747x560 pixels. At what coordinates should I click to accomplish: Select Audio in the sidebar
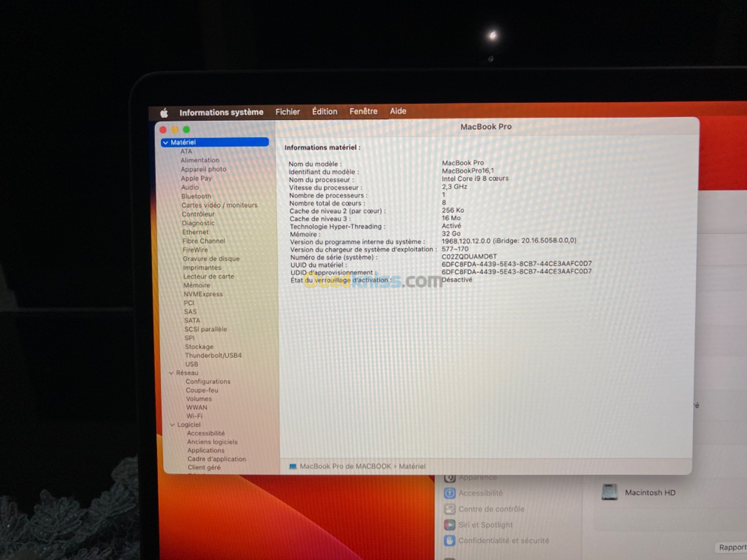[190, 187]
